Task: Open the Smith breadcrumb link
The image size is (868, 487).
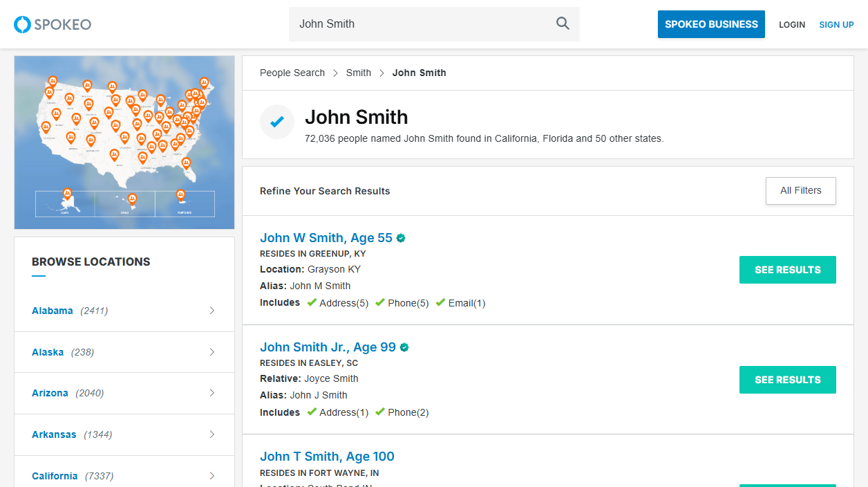Action: coord(359,73)
